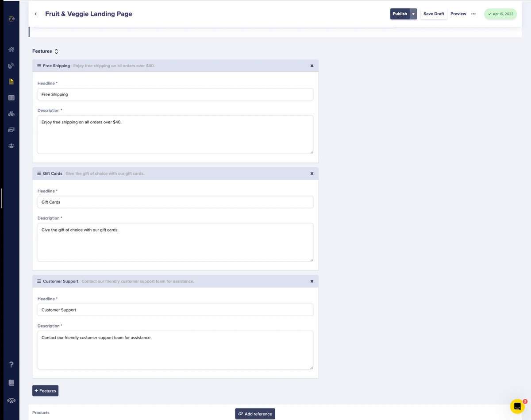The width and height of the screenshot is (531, 420).
Task: Open the documentation book icon
Action: coord(12,383)
